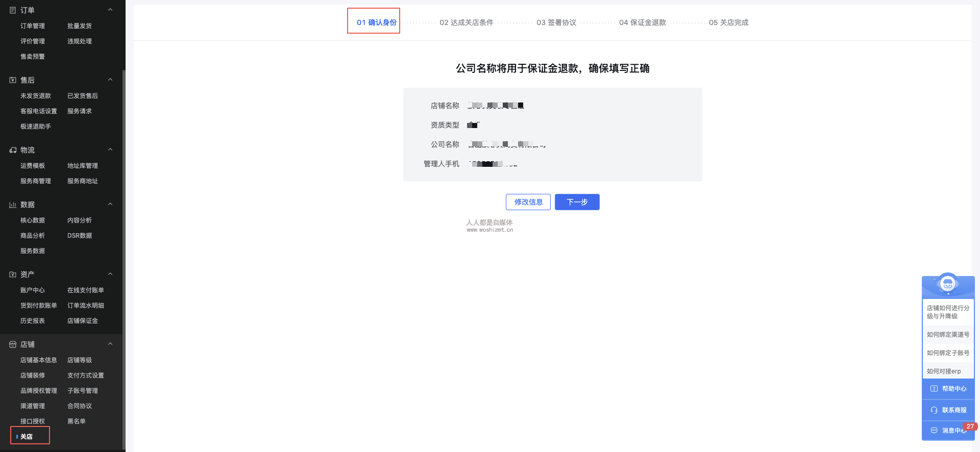Image resolution: width=980 pixels, height=452 pixels.
Task: Open DSR数据 in sidebar
Action: 80,236
